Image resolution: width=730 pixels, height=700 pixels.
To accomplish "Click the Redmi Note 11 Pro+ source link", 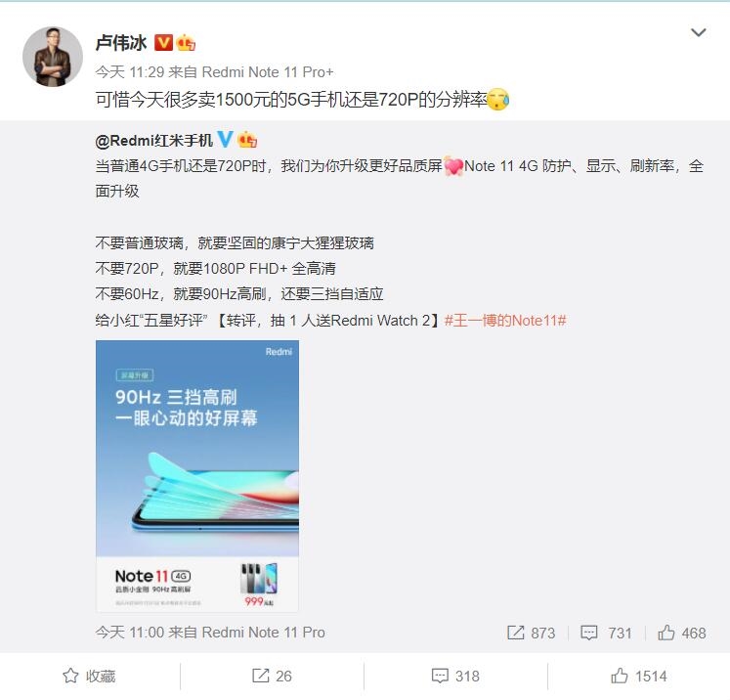I will pos(268,72).
